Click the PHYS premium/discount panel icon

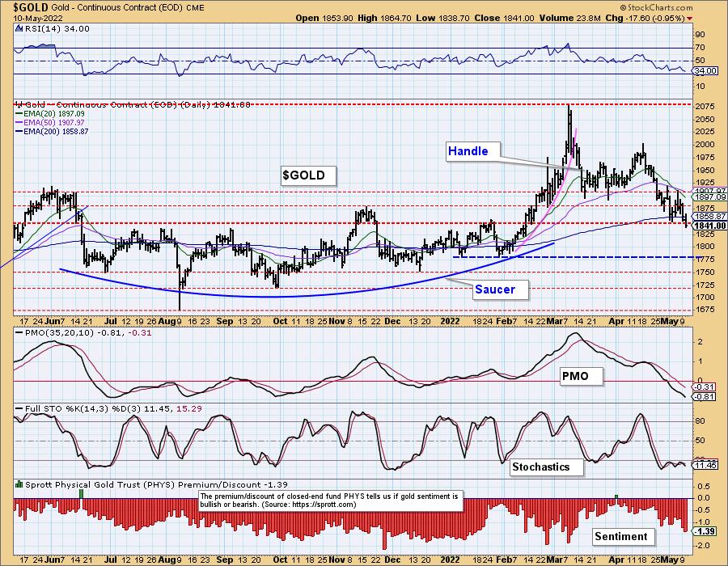pyautogui.click(x=19, y=484)
